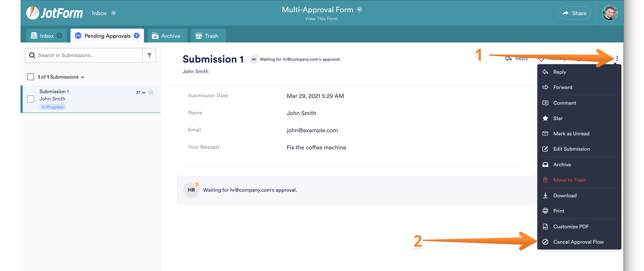Choose Move to Trash in the menu

(x=579, y=180)
